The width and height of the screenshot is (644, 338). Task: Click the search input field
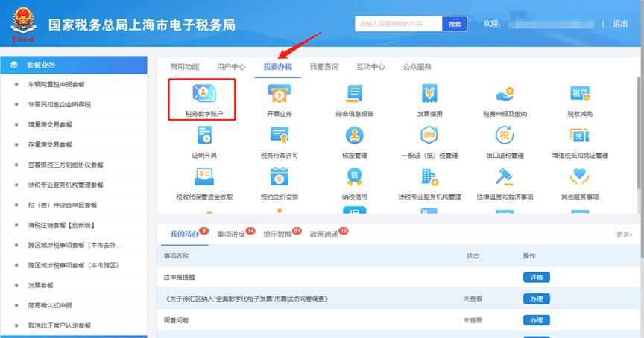[398, 24]
